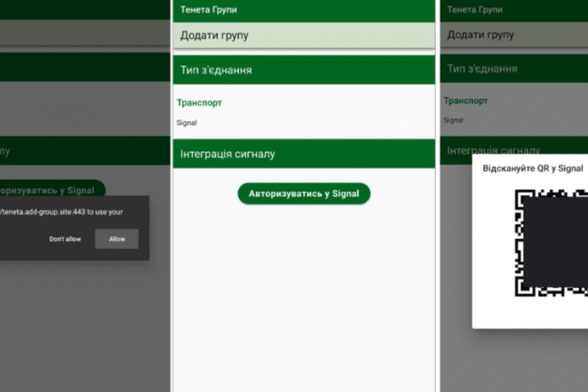Choose Don't allow in the permission popup
Viewport: 588px width, 392px height.
point(65,239)
